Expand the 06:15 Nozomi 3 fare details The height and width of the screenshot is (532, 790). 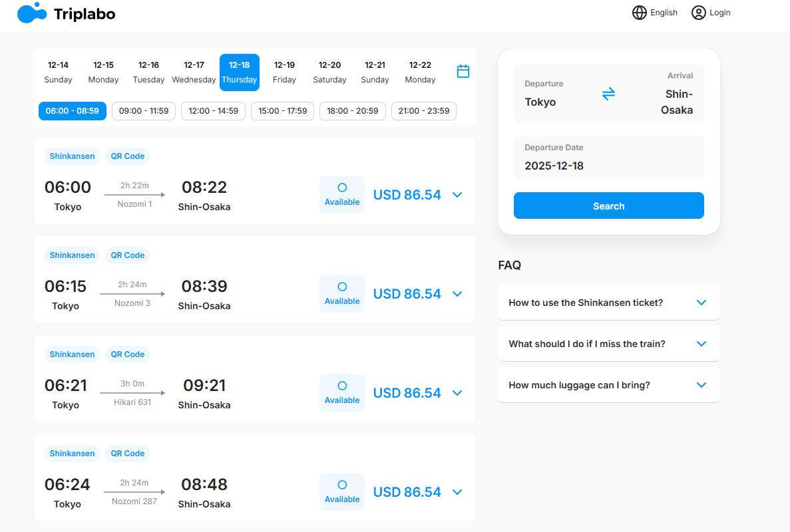pos(457,294)
